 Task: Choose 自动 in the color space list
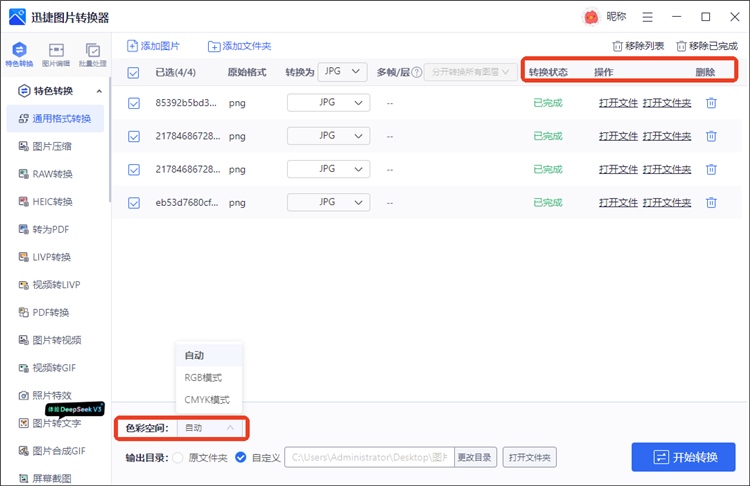coord(209,355)
